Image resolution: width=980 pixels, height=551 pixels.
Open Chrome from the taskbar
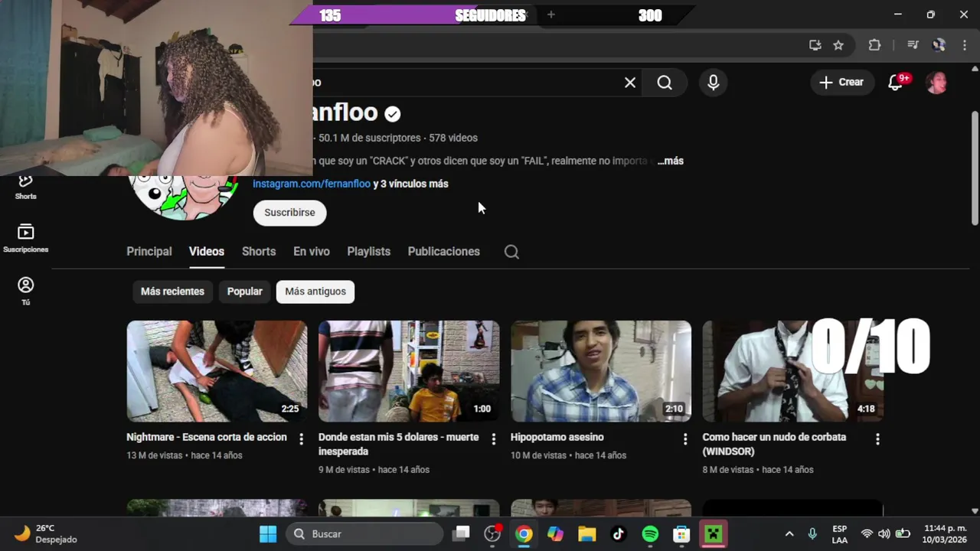point(524,533)
